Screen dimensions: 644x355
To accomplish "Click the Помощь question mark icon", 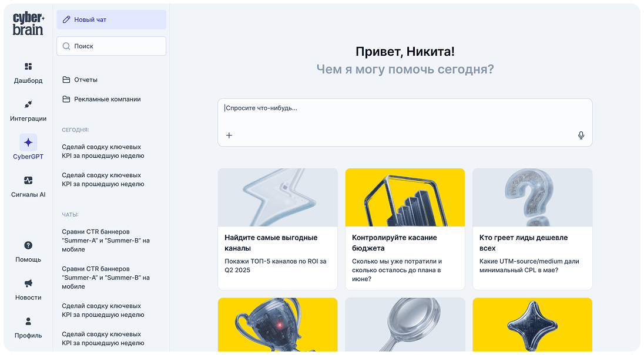I will point(28,245).
